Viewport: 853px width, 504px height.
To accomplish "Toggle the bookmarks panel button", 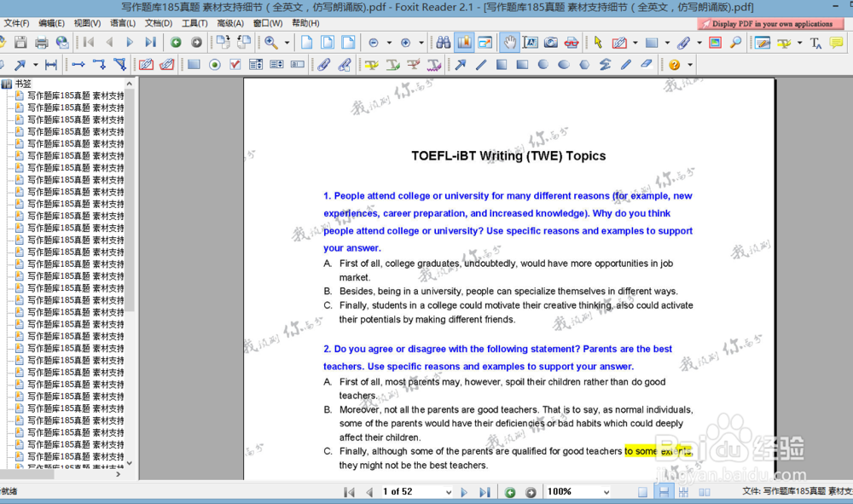I will coord(464,43).
